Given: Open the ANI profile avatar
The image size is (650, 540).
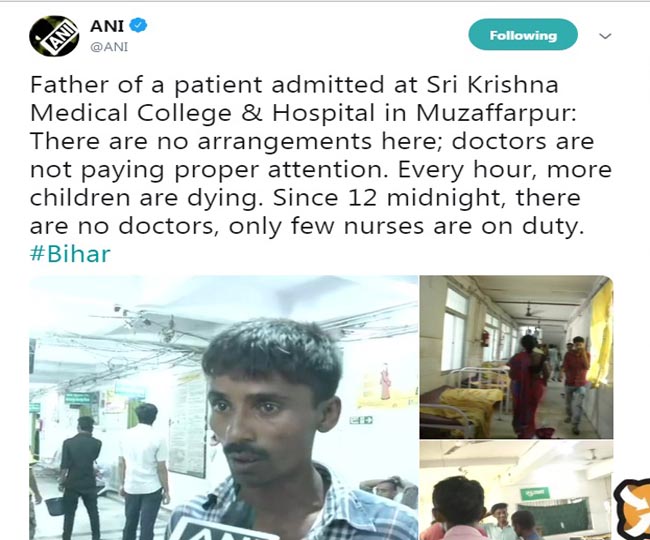Looking at the screenshot, I should [x=54, y=36].
